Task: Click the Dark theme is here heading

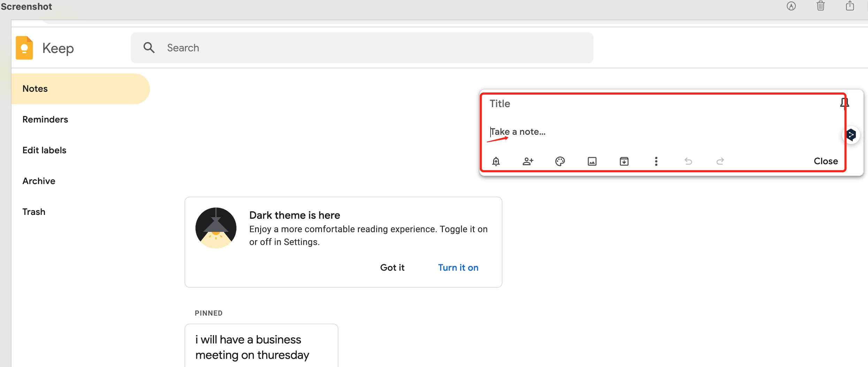Action: (295, 215)
